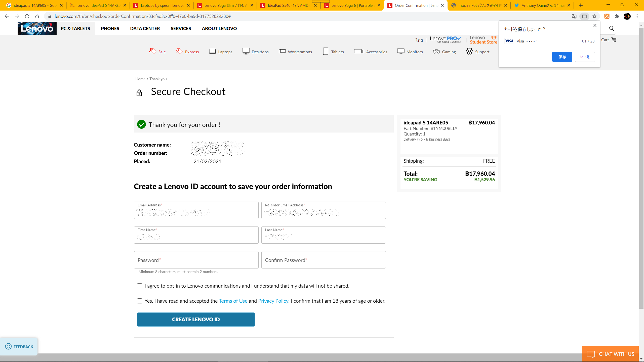This screenshot has height=362, width=644.
Task: Check the opt-in to Lenovo communications box
Action: 140,286
